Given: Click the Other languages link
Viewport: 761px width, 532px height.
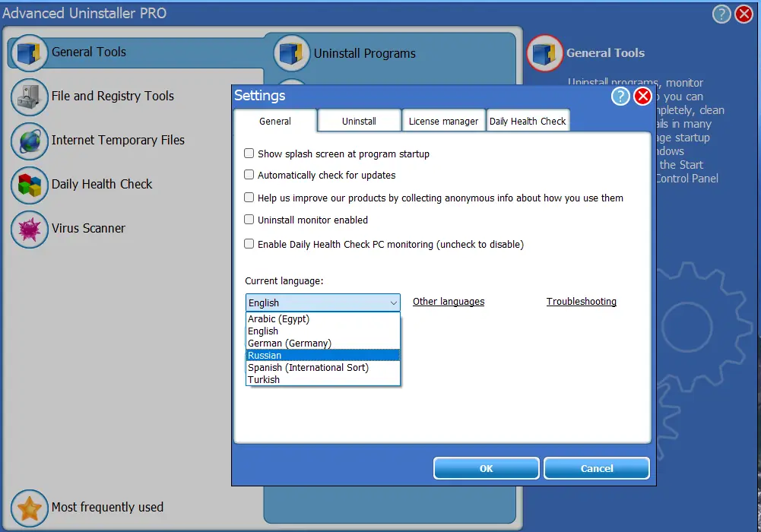Looking at the screenshot, I should coord(448,301).
